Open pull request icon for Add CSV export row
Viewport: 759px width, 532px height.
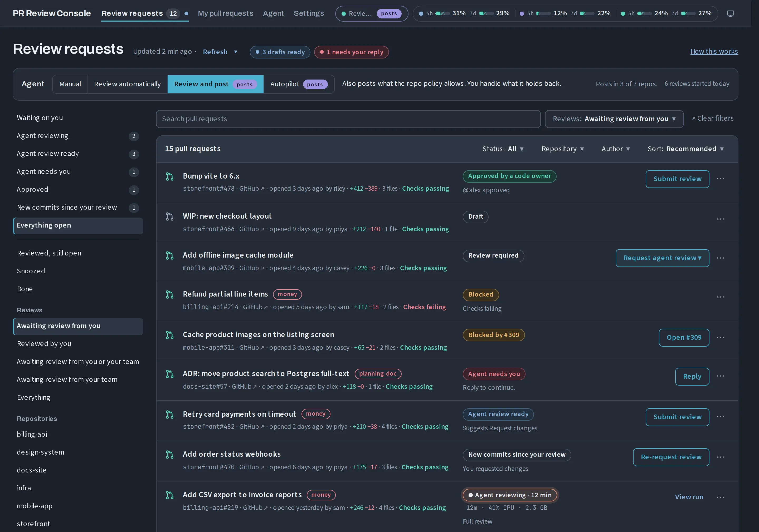point(169,495)
